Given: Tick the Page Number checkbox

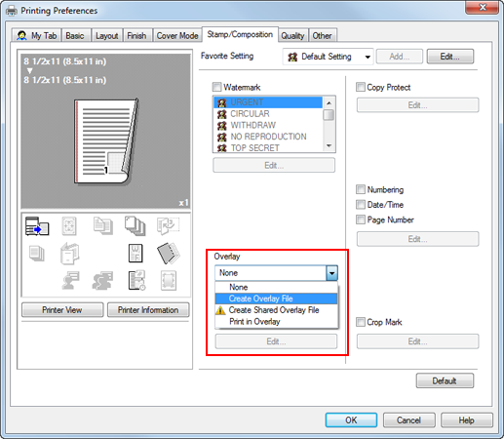Looking at the screenshot, I should pos(361,219).
